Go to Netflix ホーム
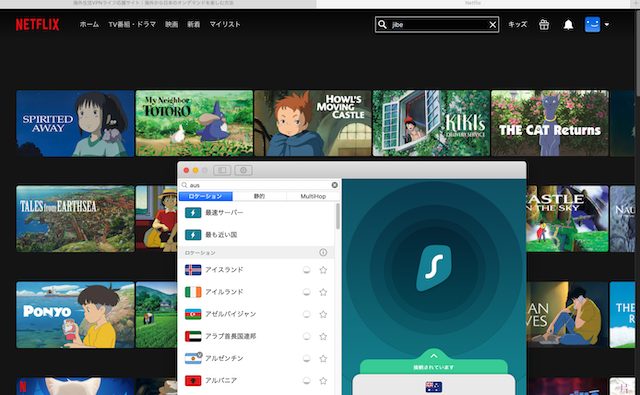Screen dimensions: 640x395 pyautogui.click(x=89, y=24)
